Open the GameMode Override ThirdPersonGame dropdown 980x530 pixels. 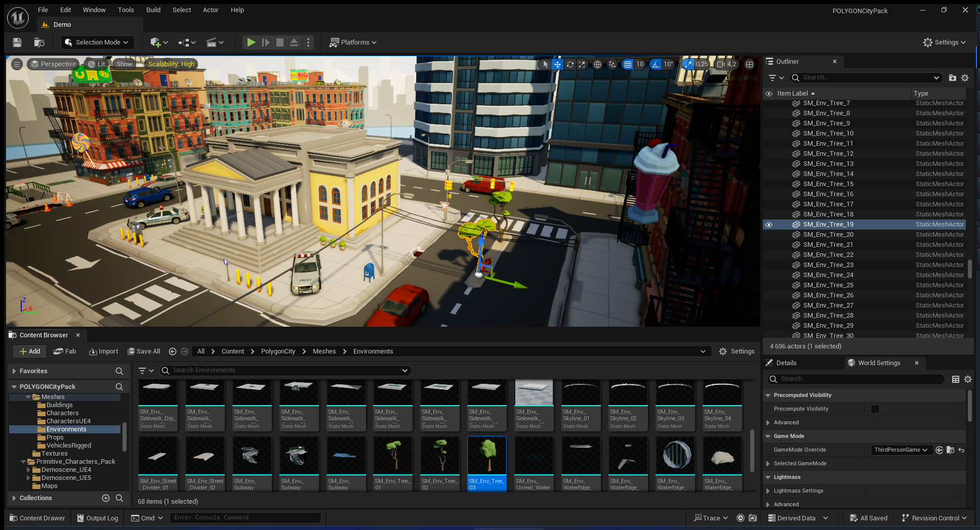click(x=901, y=450)
